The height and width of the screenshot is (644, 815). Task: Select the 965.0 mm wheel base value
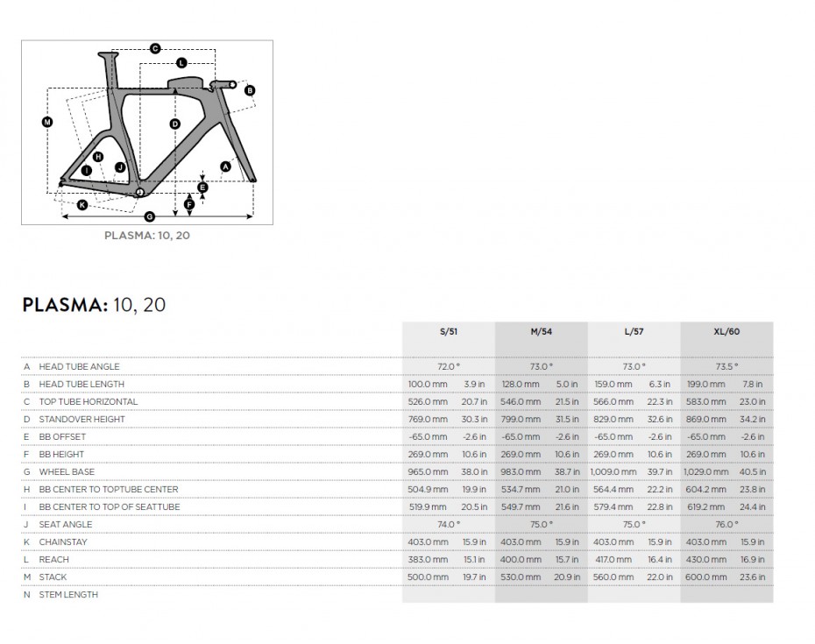(428, 472)
